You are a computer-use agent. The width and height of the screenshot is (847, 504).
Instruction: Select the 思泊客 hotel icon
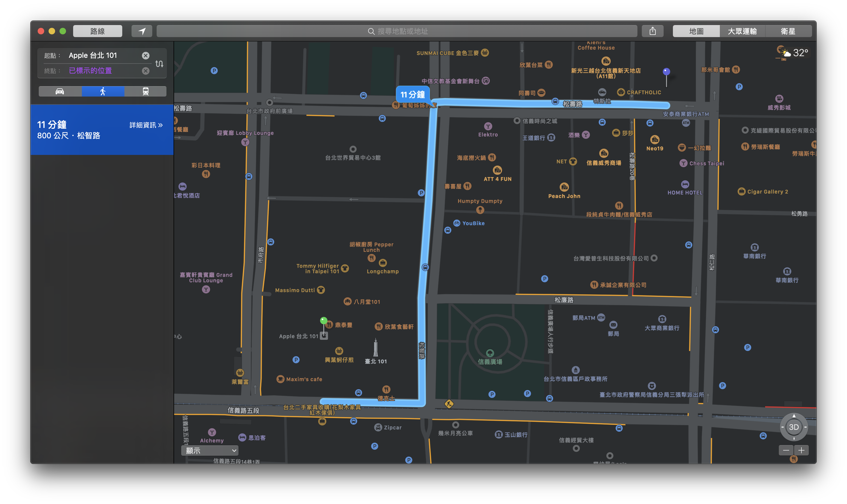[x=242, y=438]
